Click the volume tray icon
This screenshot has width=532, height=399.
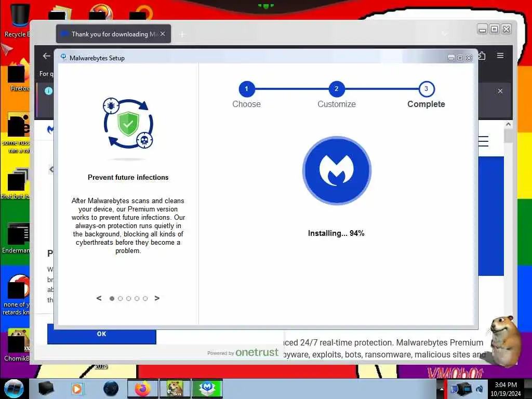[x=480, y=389]
